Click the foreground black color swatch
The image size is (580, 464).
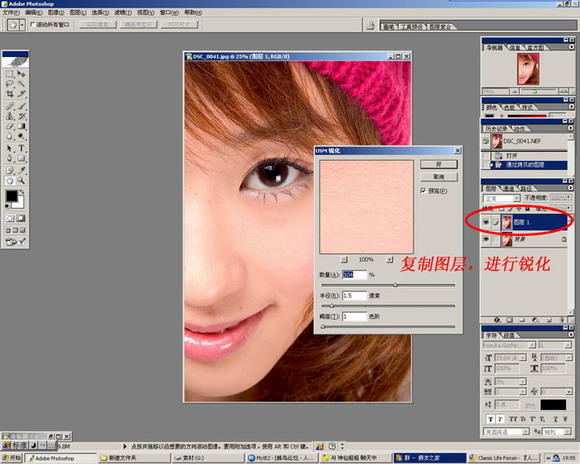[x=11, y=196]
